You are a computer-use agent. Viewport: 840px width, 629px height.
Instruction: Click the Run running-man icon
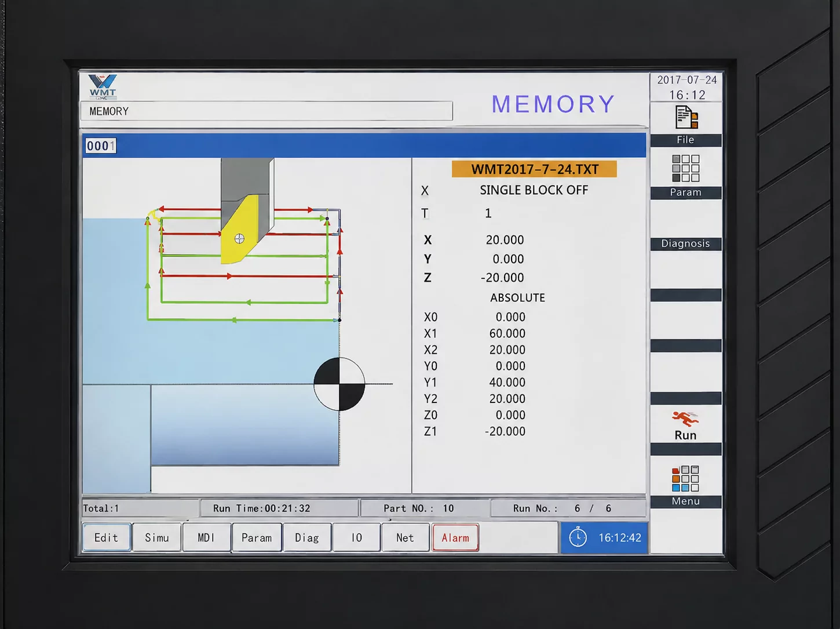(x=685, y=418)
